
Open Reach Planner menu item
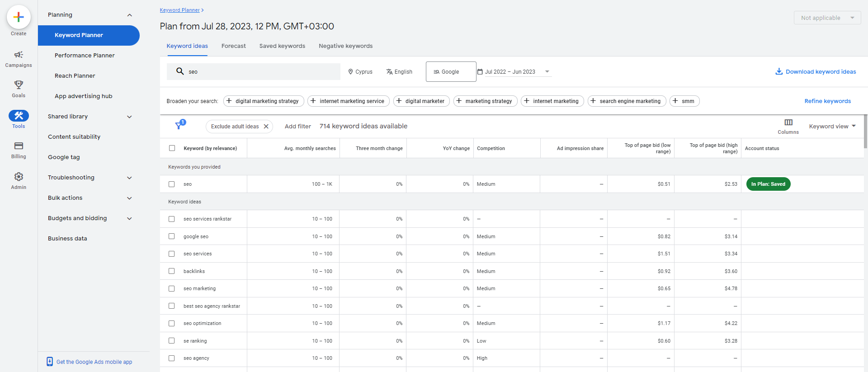[75, 75]
